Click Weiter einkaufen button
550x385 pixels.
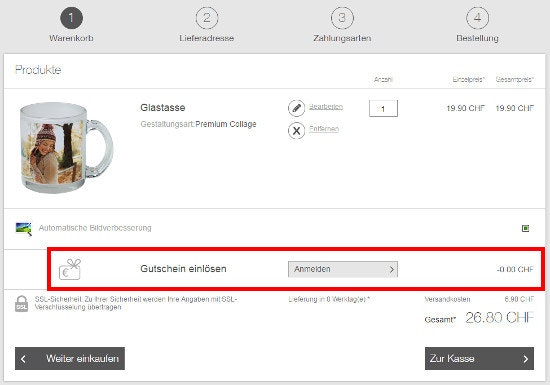70,358
